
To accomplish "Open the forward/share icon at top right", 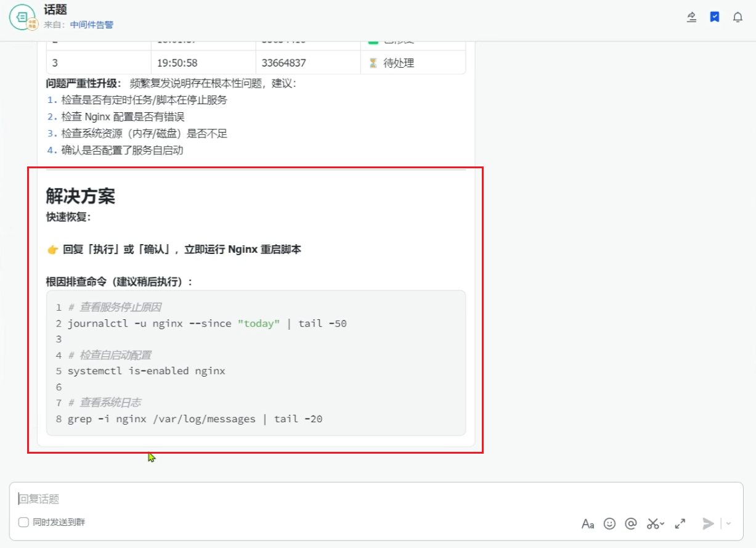I will (692, 17).
